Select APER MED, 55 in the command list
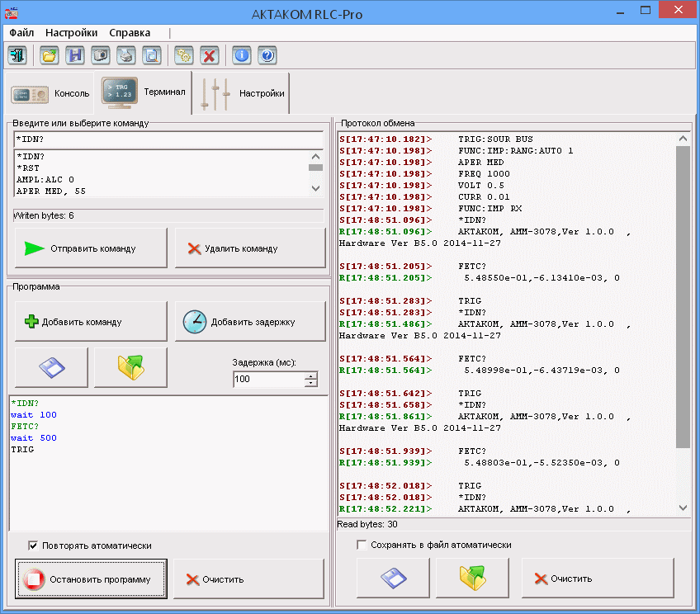Image resolution: width=700 pixels, height=614 pixels. [51, 191]
